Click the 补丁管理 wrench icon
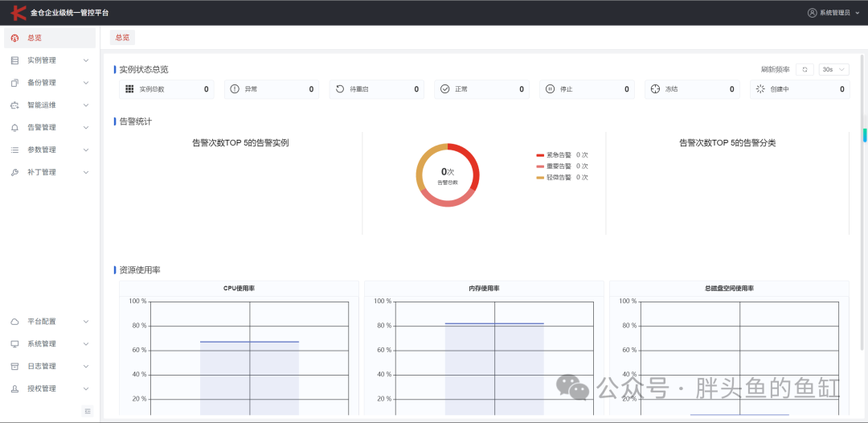Viewport: 868px width, 423px height. [x=15, y=172]
